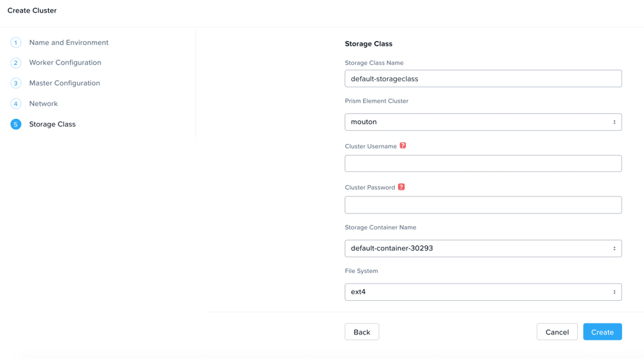The width and height of the screenshot is (644, 359).
Task: Expand the Storage Container Name dropdown
Action: pyautogui.click(x=483, y=249)
